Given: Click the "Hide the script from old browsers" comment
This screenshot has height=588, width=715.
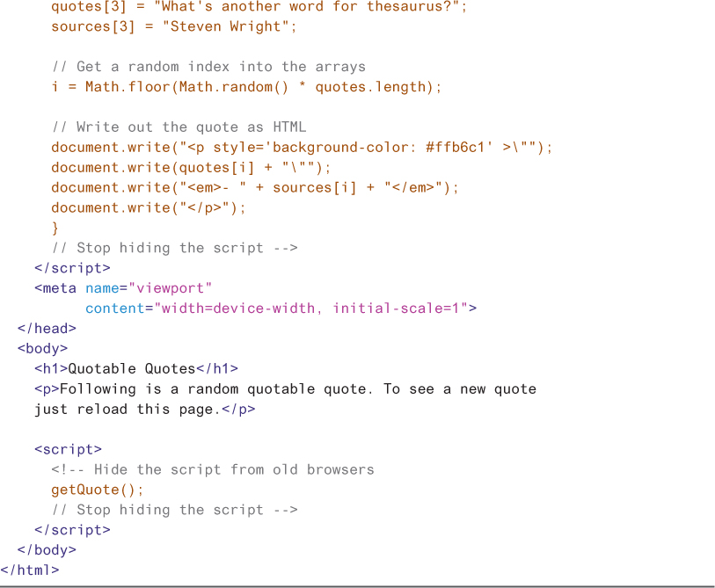Looking at the screenshot, I should coord(233,469).
